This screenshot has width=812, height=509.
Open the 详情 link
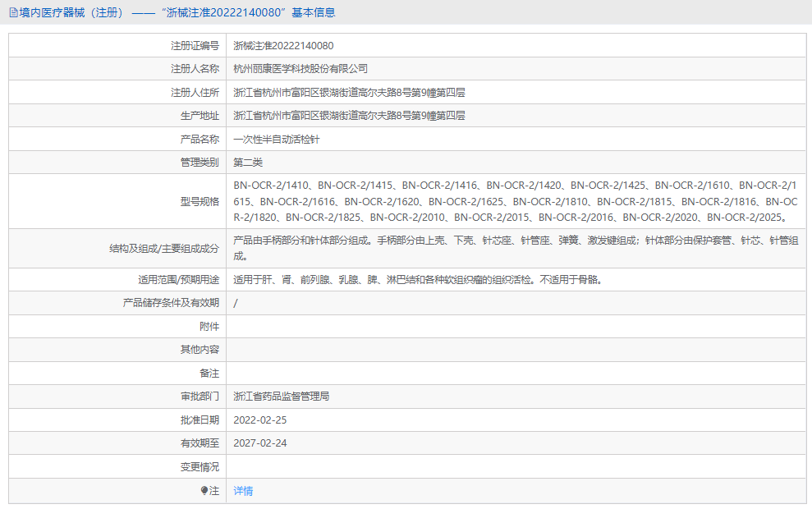click(x=242, y=490)
